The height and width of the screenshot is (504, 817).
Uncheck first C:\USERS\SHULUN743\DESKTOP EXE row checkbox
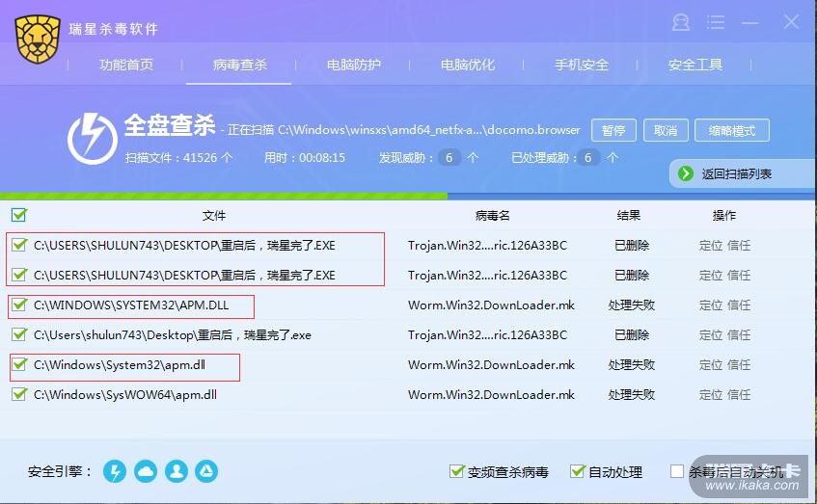[x=19, y=245]
